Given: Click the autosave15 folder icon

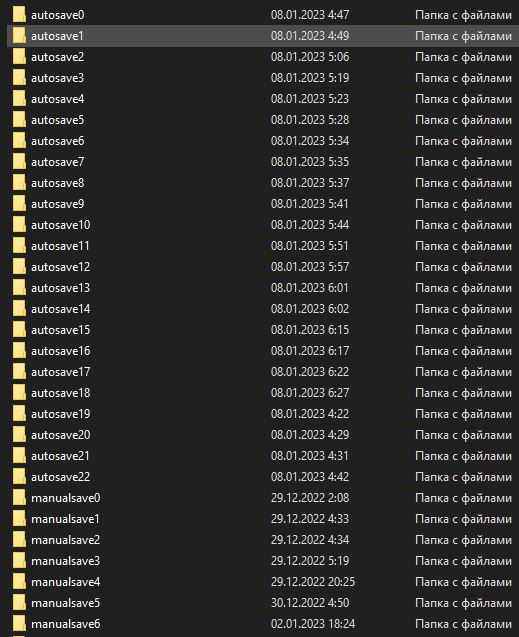Looking at the screenshot, I should 19,329.
